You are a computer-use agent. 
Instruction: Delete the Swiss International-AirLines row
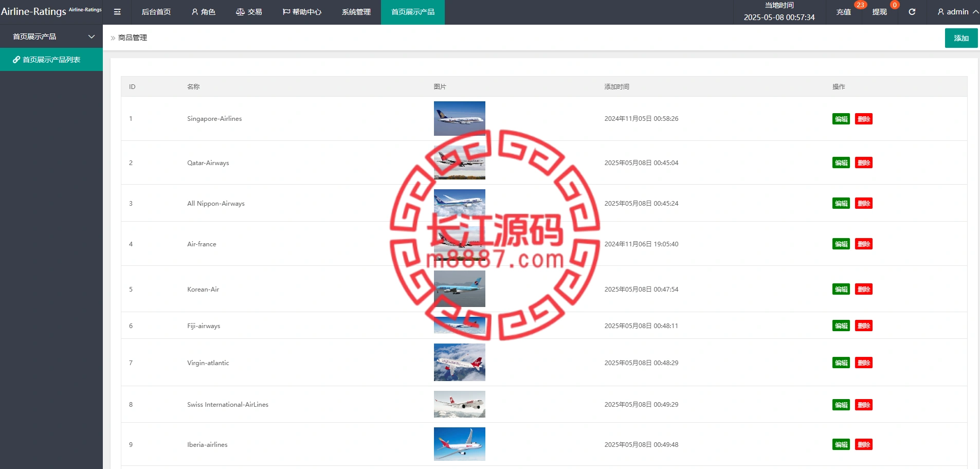[864, 405]
